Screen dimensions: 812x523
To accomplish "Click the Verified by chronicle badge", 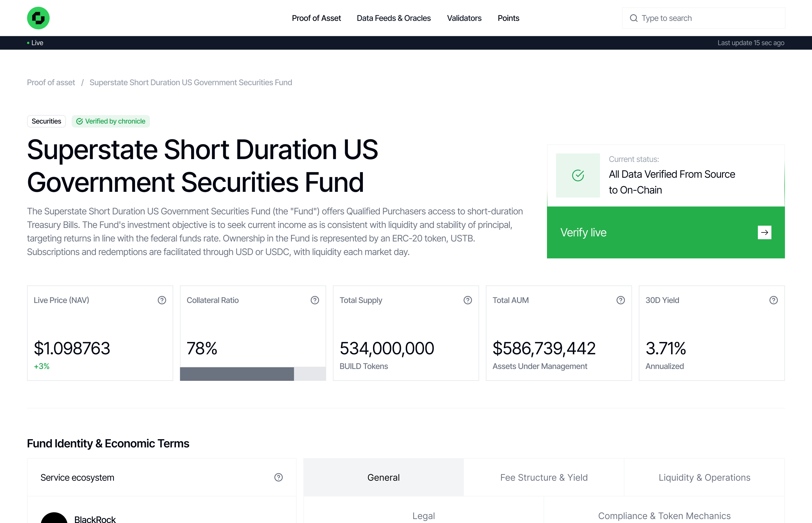I will (111, 121).
